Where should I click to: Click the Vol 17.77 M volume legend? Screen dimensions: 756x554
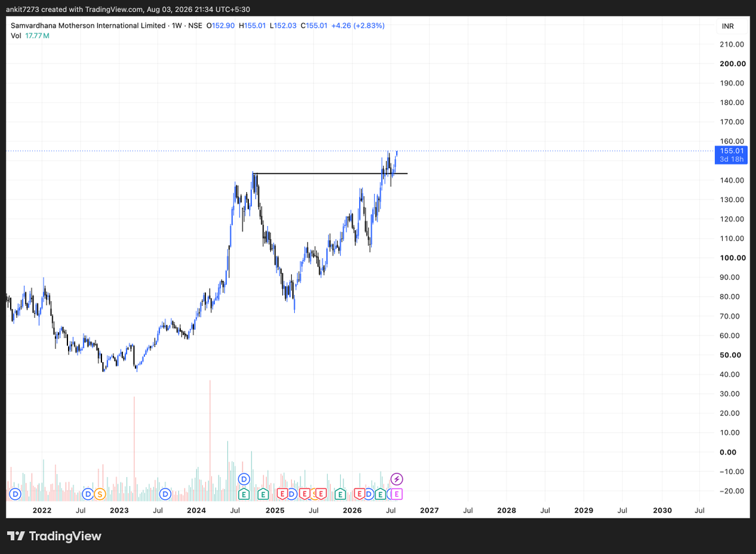point(30,36)
